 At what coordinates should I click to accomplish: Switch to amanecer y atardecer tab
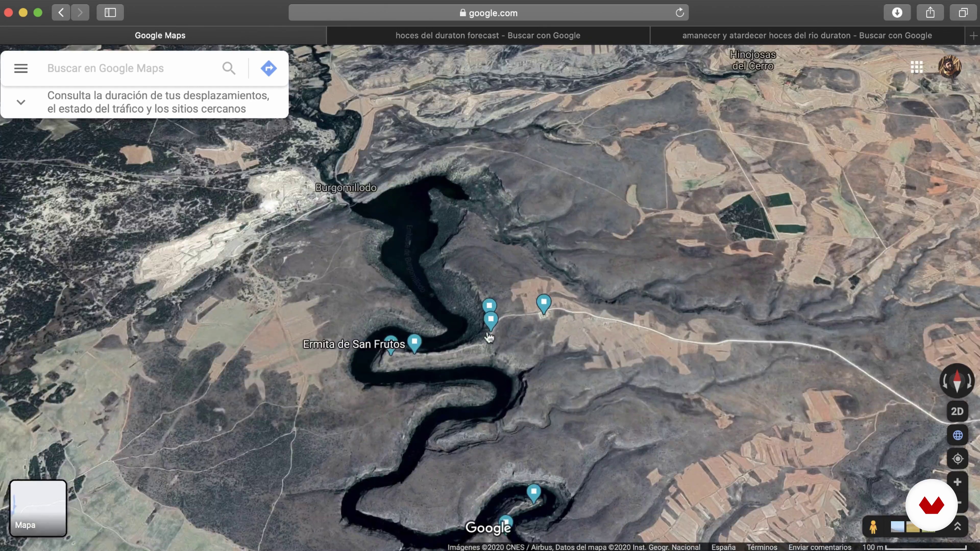pos(807,35)
